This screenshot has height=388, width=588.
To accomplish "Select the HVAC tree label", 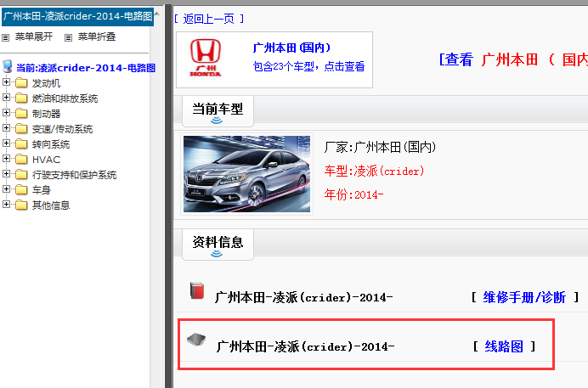I will coord(46,160).
